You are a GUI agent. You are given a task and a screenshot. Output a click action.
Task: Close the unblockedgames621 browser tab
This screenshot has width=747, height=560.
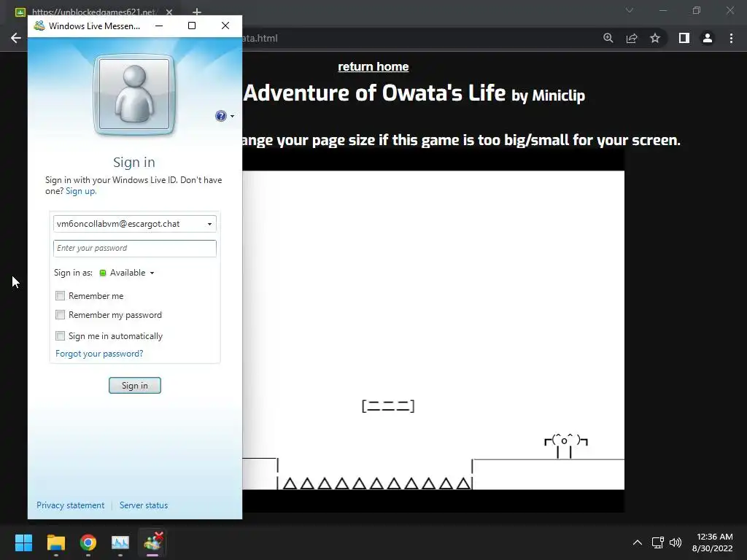point(169,12)
